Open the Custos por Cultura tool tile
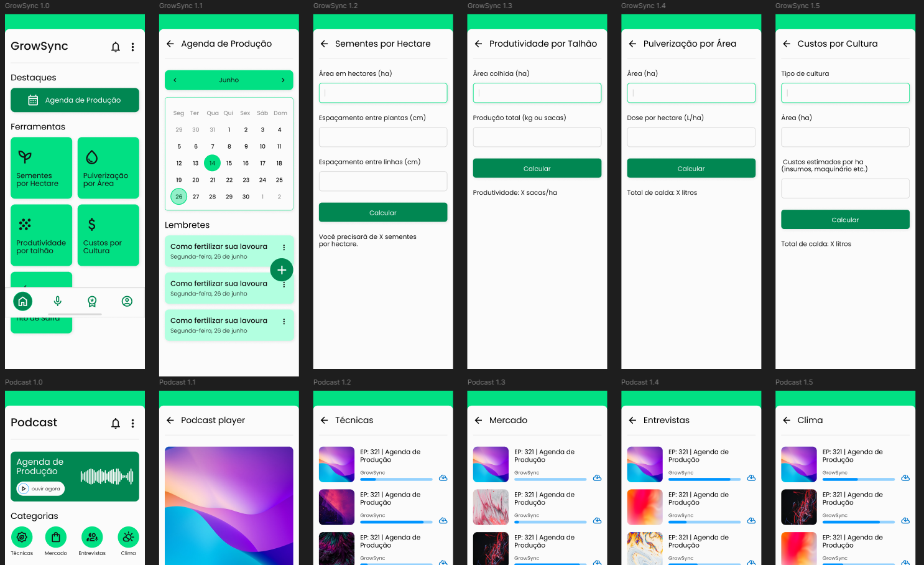This screenshot has height=565, width=924. (108, 235)
